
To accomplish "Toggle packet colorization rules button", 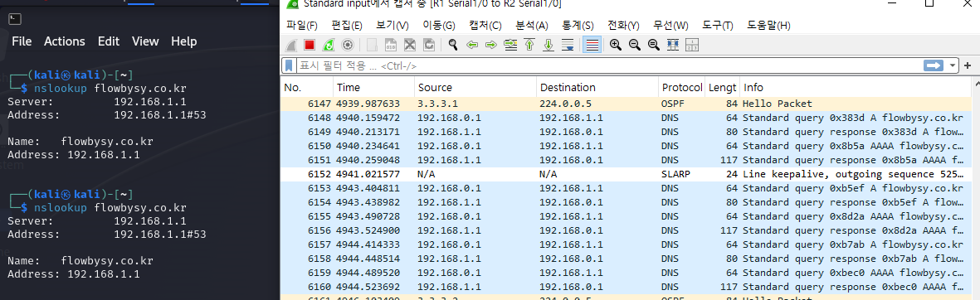I will coord(592,45).
